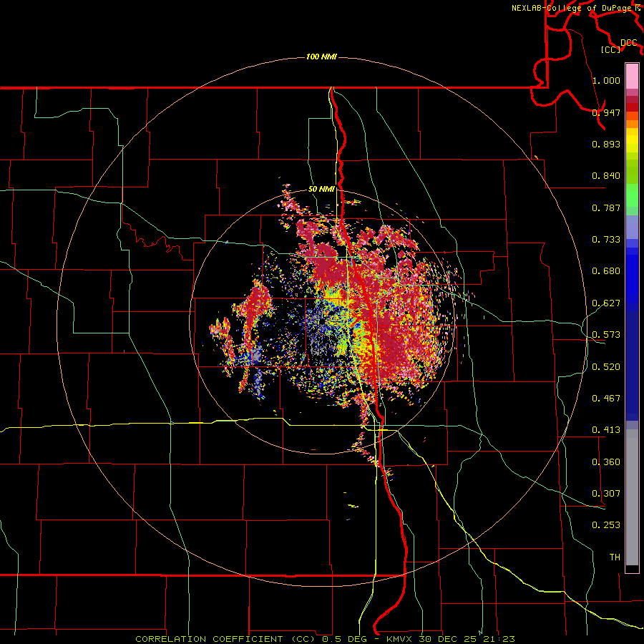Click the 0.307 scale value
Screen dimensions: 644x644
click(606, 494)
